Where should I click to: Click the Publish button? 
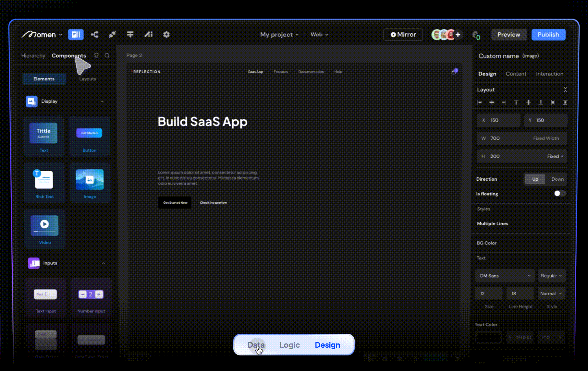548,34
